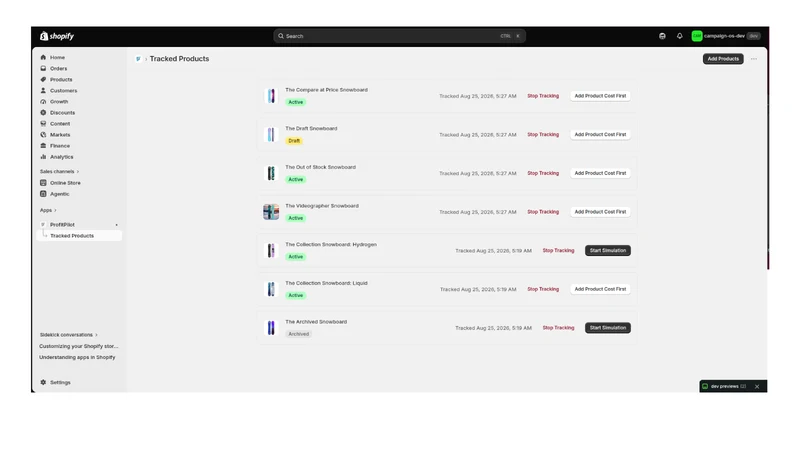Click the Growth icon

tap(43, 102)
